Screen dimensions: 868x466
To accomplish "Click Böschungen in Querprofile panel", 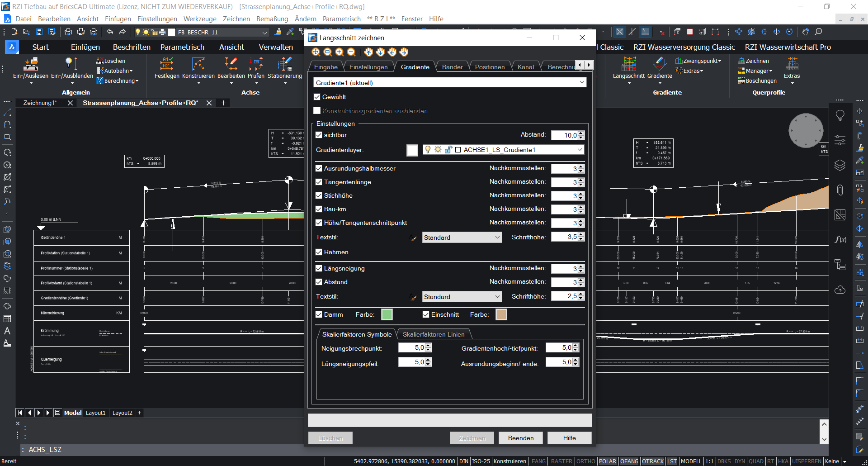I will point(757,81).
